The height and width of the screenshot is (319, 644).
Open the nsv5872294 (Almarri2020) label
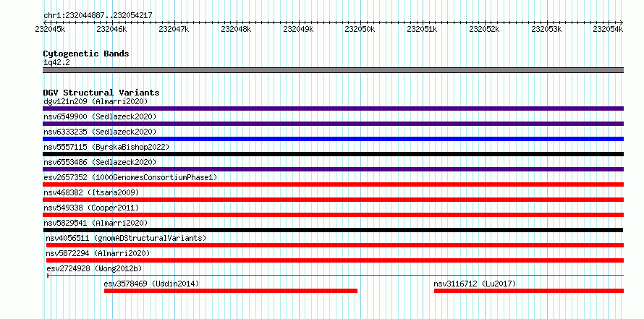tap(98, 253)
